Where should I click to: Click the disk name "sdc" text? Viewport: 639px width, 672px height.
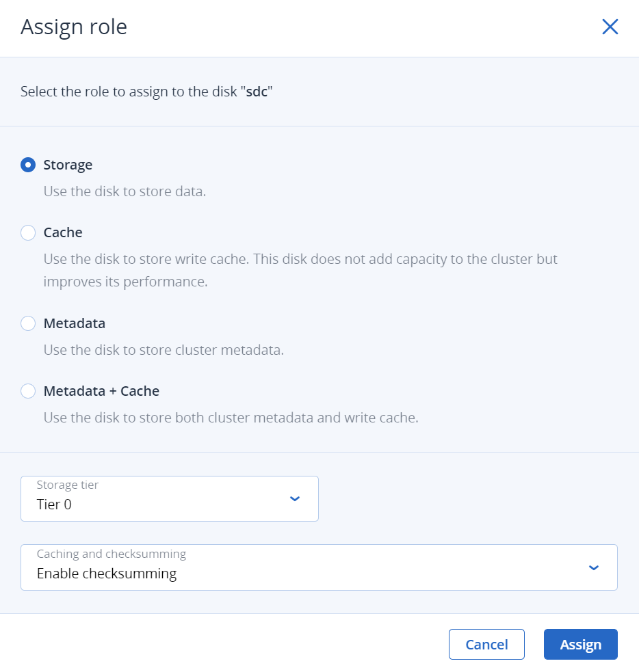coord(257,92)
